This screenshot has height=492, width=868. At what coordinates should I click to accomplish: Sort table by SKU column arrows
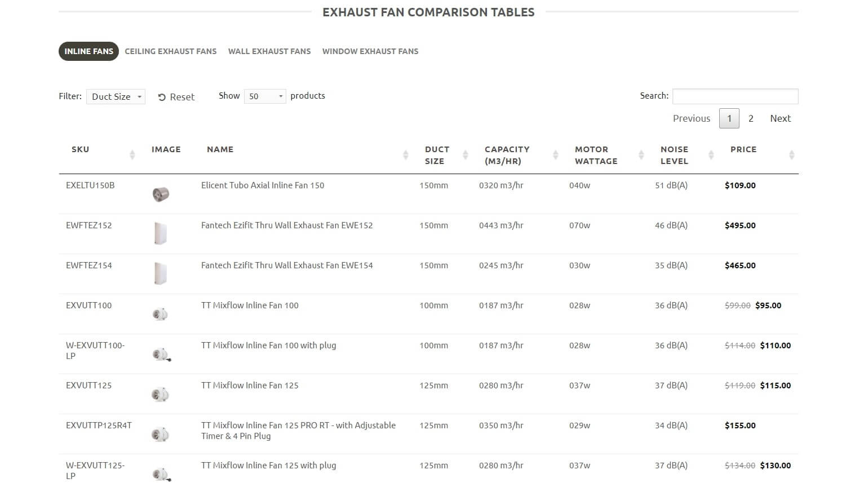132,155
